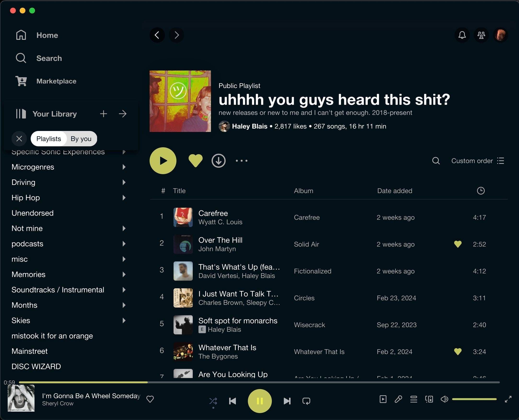Like the currently playing Sheryl Crow song
The width and height of the screenshot is (519, 420).
(x=150, y=399)
